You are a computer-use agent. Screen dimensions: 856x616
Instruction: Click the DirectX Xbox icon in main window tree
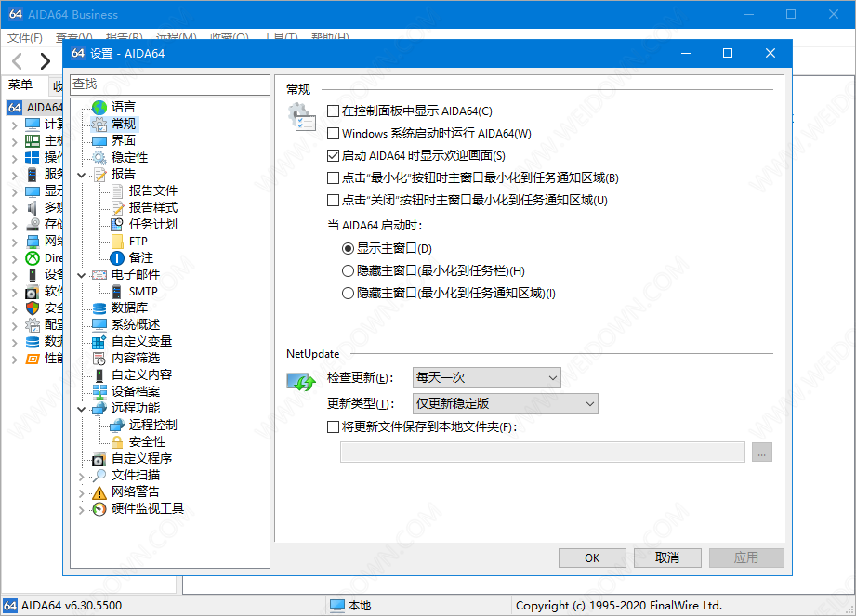coord(33,258)
